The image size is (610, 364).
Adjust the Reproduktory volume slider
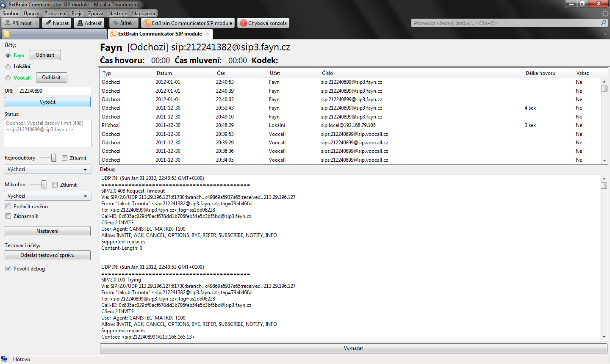[x=53, y=158]
